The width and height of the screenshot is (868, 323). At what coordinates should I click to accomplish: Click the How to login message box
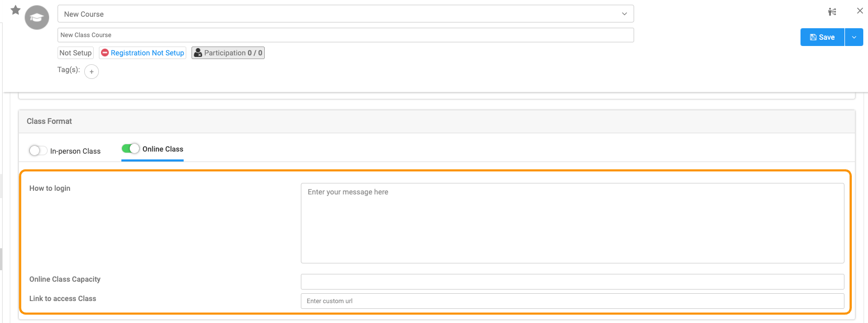coord(572,223)
